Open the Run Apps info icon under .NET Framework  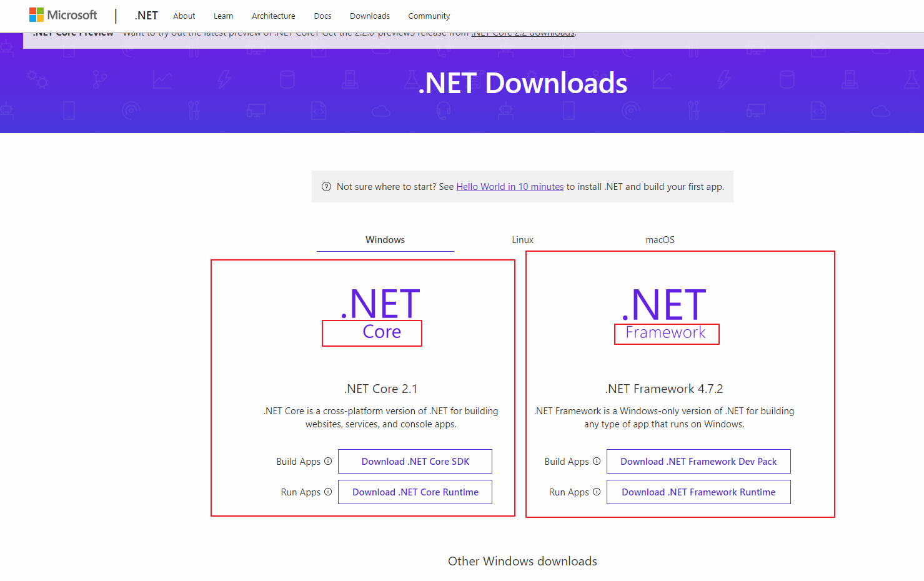click(x=597, y=492)
